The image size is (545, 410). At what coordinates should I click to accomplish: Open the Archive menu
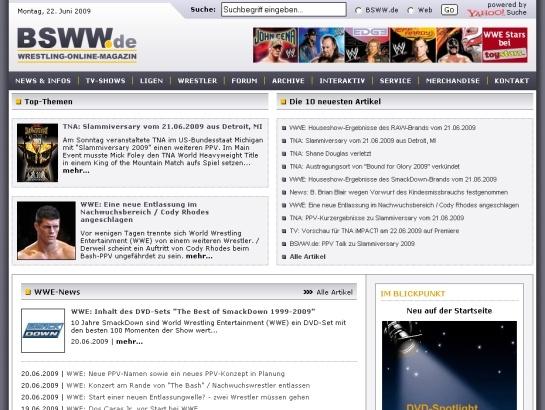pos(288,81)
